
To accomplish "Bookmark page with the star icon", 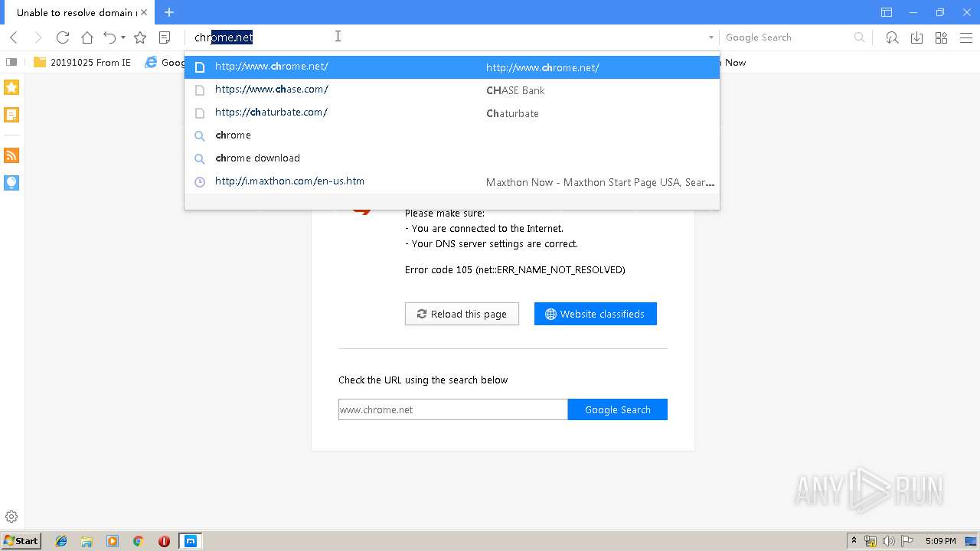I will 140,37.
